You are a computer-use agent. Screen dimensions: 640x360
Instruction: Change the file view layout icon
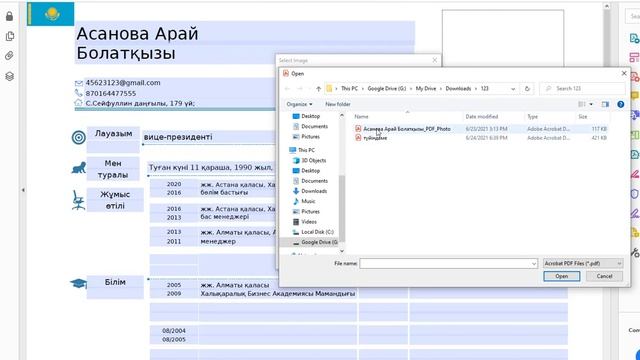pyautogui.click(x=582, y=104)
